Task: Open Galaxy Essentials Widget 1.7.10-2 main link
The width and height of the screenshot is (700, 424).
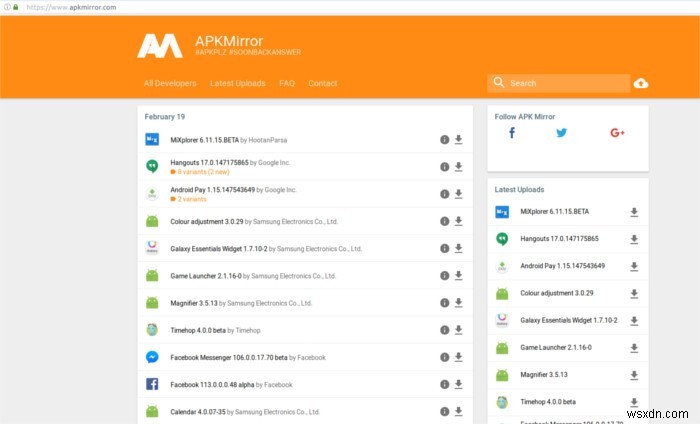Action: point(219,249)
